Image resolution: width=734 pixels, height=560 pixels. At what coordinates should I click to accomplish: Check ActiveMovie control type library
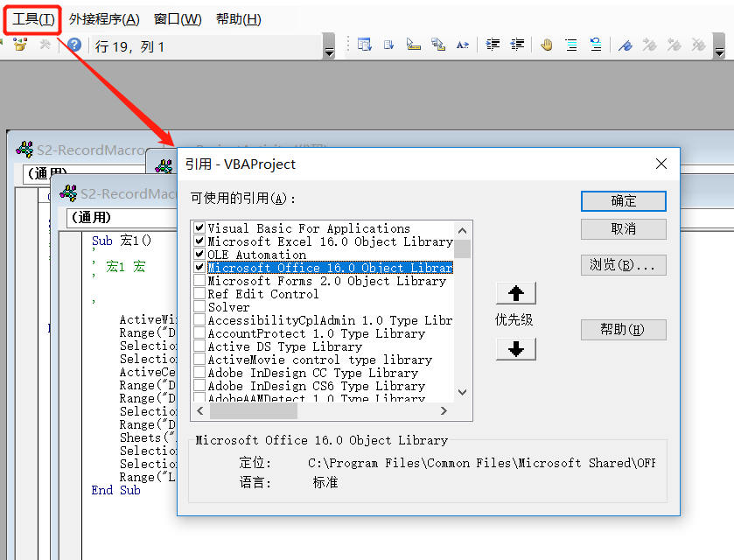click(199, 359)
